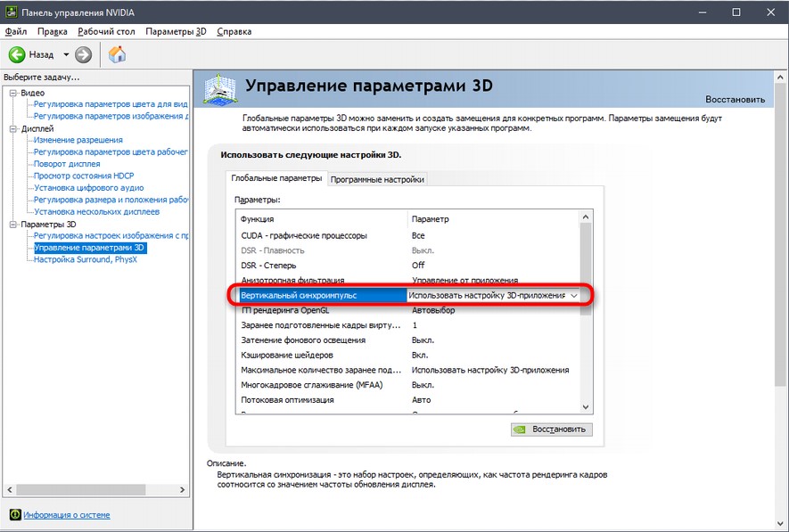The width and height of the screenshot is (789, 532).
Task: Select the DSR - Плавность row
Action: click(x=407, y=250)
